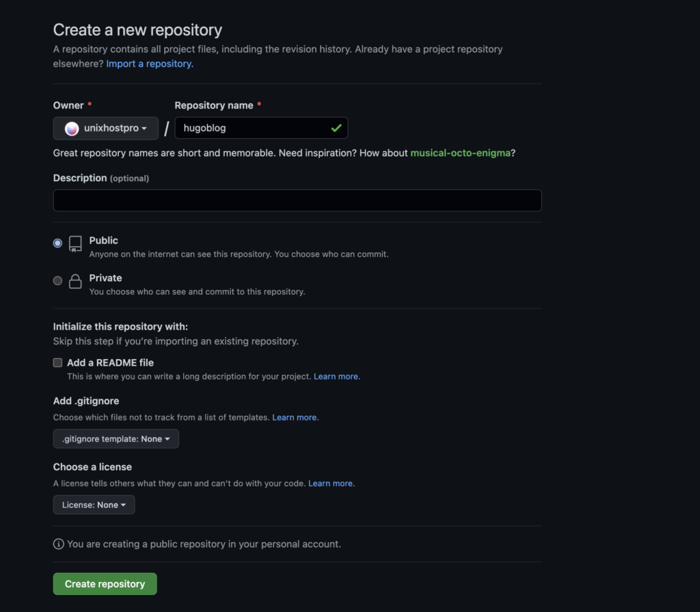
Task: Select the Private radio button
Action: (57, 280)
